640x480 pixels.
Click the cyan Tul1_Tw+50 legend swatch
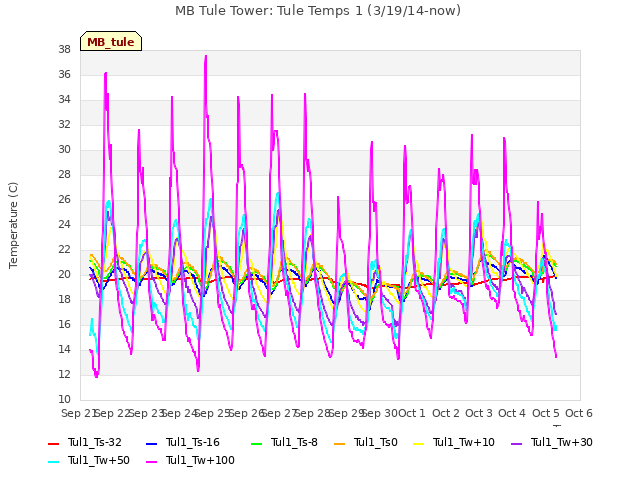tap(53, 461)
